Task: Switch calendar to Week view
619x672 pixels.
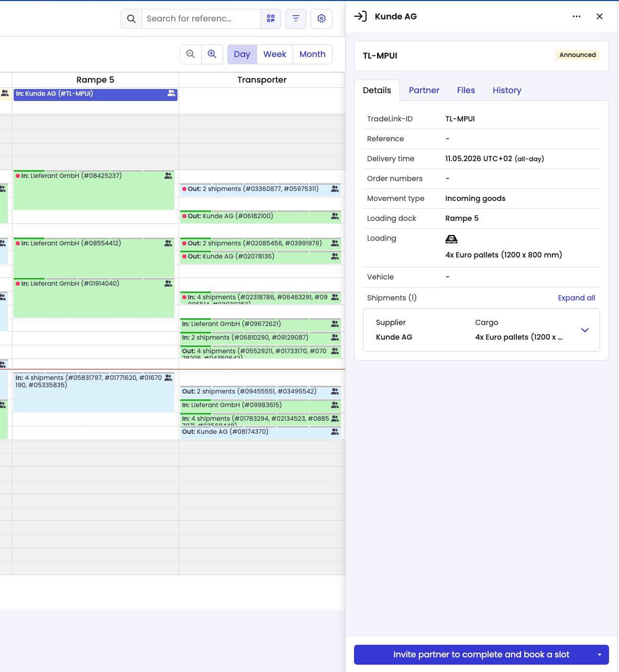Action: 275,54
